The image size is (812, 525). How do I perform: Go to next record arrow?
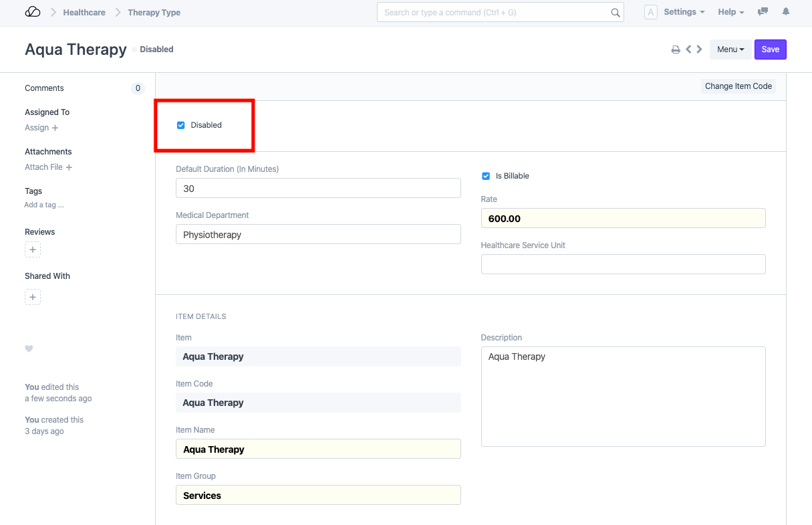pos(699,49)
